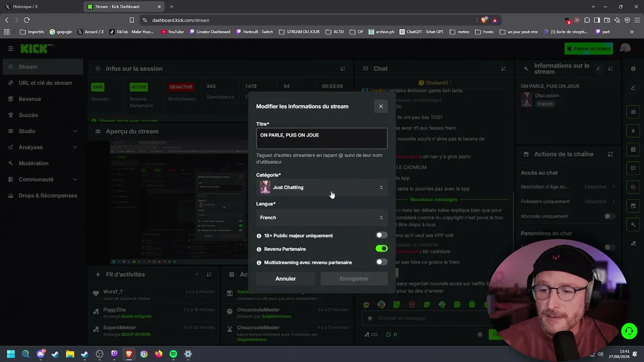The width and height of the screenshot is (644, 362).
Task: Expand the Fil d'activités panel
Action: pos(209,275)
